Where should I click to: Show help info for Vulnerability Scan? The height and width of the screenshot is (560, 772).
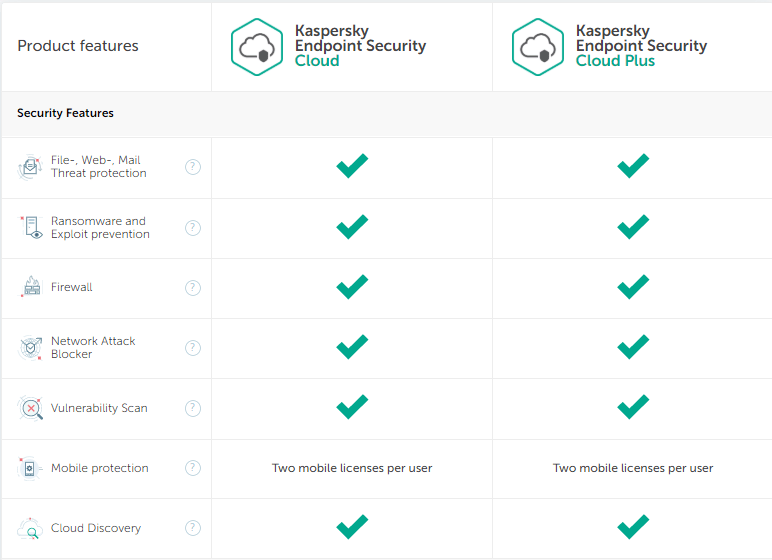tap(193, 408)
